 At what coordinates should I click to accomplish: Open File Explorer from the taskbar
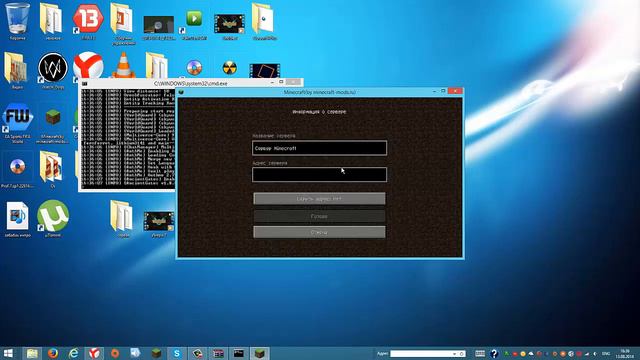32,353
